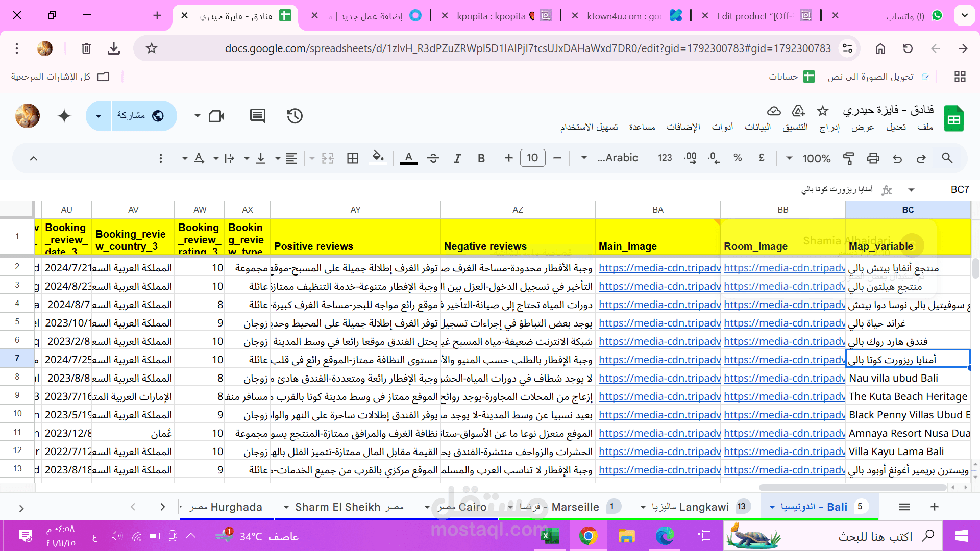Open version history clock icon
The height and width of the screenshot is (551, 980).
click(295, 116)
